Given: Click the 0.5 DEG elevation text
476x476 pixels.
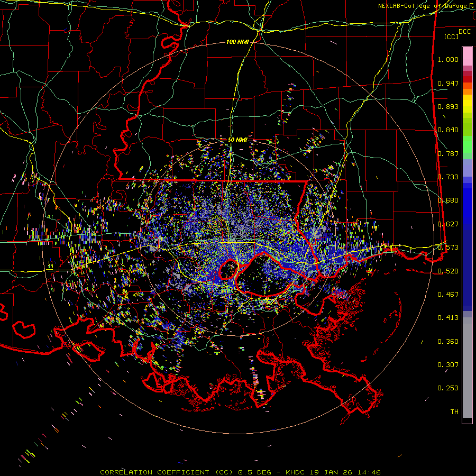Looking at the screenshot, I should pyautogui.click(x=254, y=472).
